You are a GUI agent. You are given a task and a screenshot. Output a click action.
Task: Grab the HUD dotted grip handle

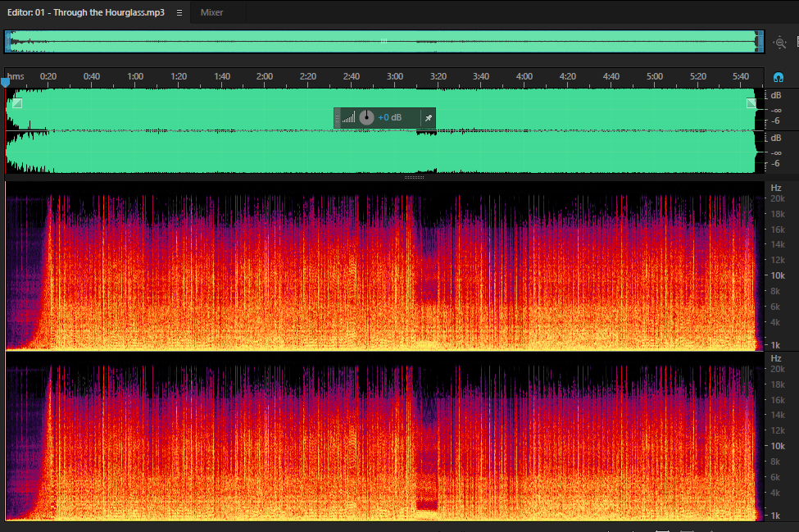tap(337, 118)
